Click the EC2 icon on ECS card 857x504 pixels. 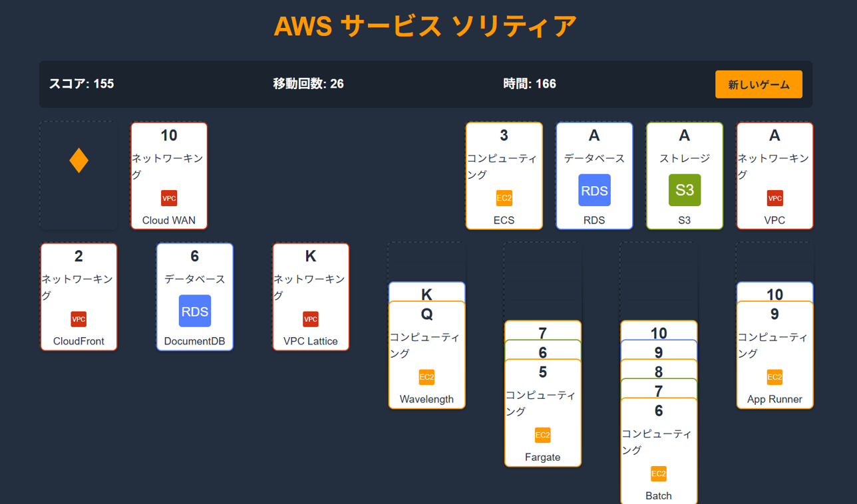[x=504, y=198]
